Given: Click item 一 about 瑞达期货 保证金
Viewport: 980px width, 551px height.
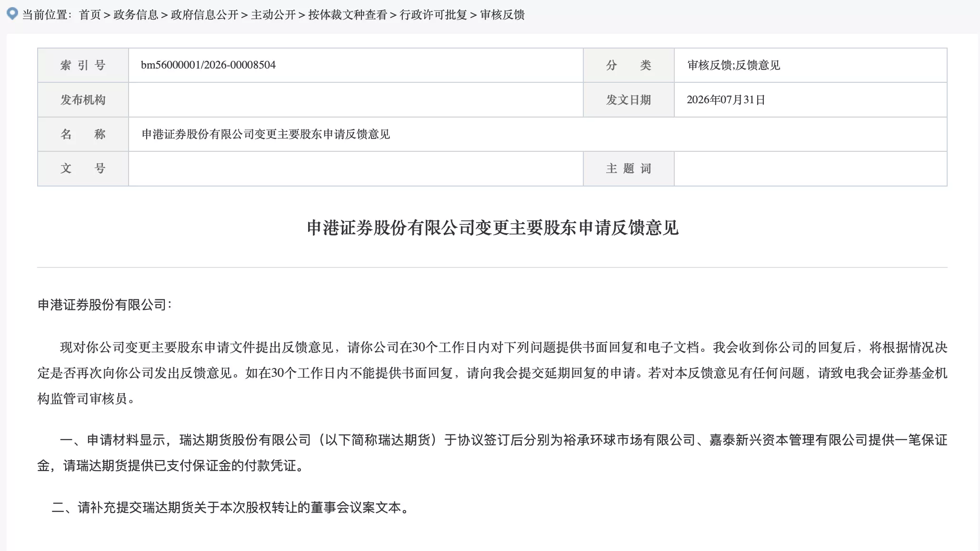Looking at the screenshot, I should [492, 453].
